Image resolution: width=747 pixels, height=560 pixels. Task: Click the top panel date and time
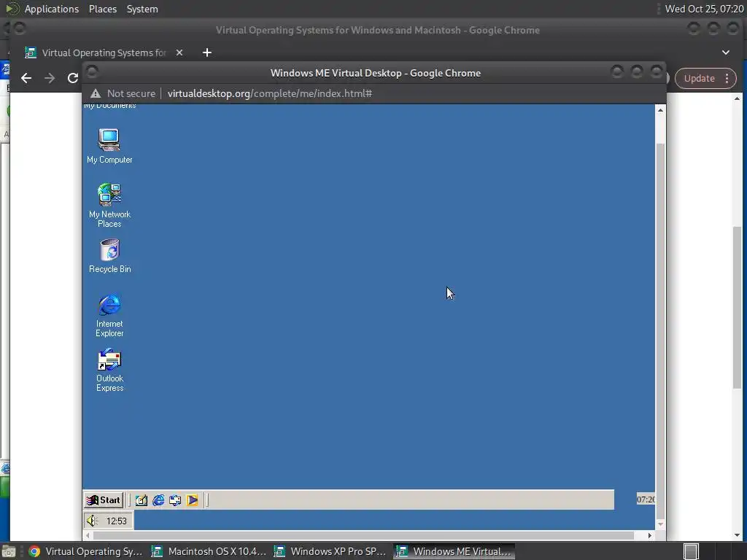[x=704, y=9]
